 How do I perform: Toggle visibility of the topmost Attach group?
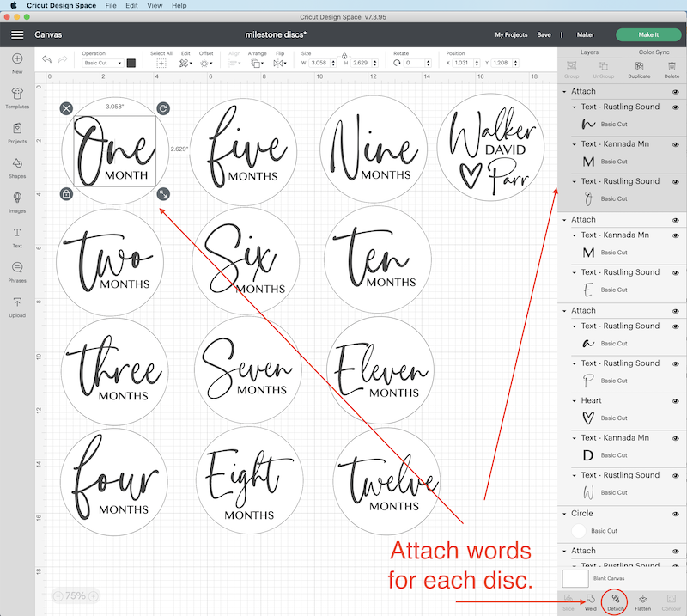tap(676, 92)
